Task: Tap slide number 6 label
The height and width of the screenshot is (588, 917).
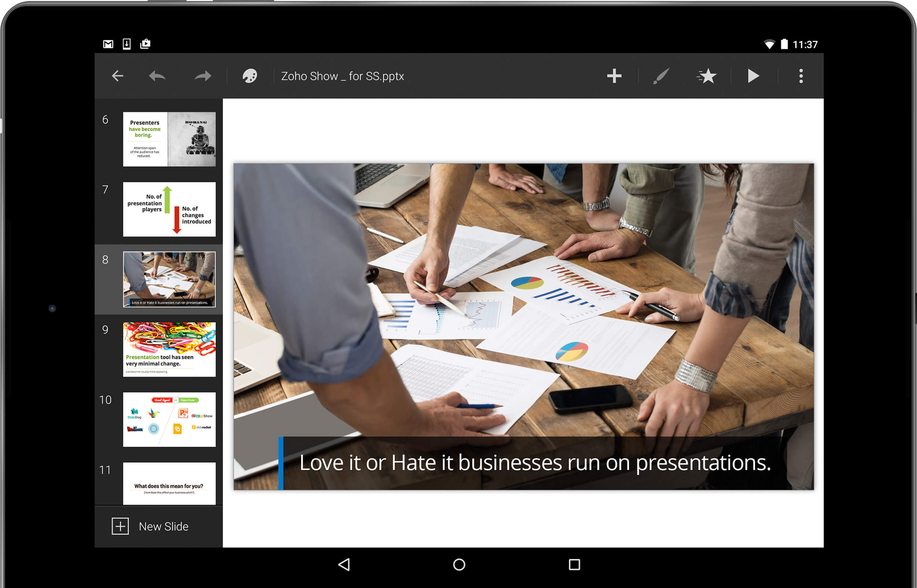Action: click(x=105, y=120)
